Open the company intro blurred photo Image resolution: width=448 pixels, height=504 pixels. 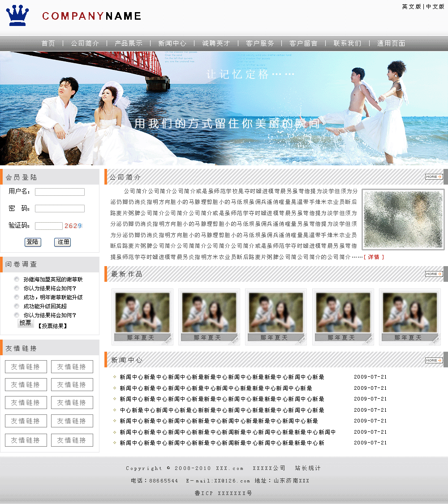tap(403, 219)
